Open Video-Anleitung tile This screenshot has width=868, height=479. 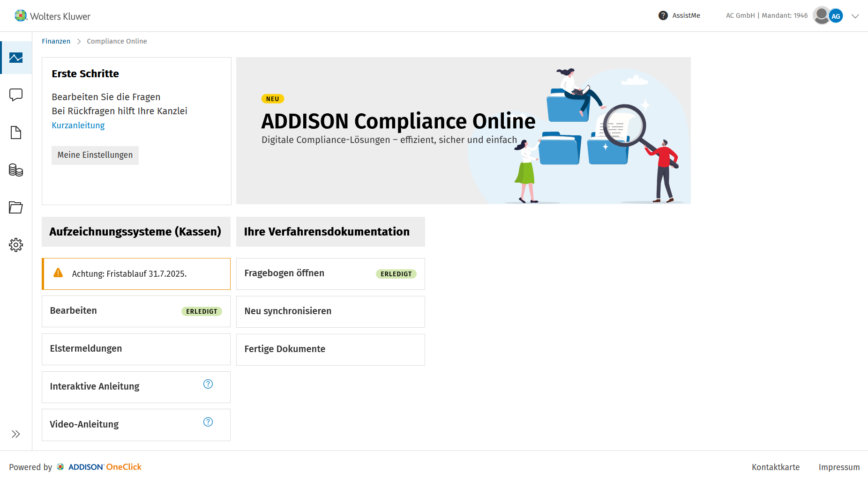(x=136, y=425)
